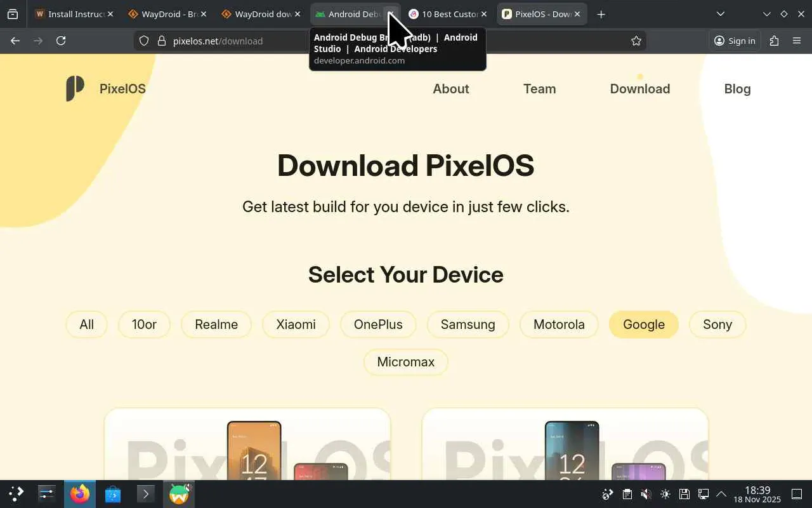The image size is (812, 508).
Task: Open the KDE application launcher
Action: tap(16, 494)
